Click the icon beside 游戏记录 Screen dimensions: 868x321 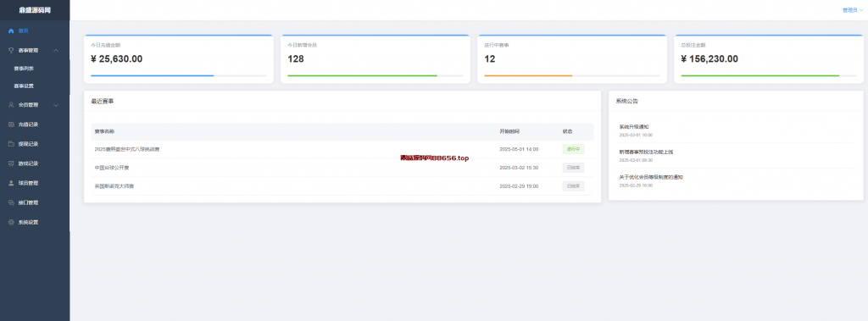pos(11,163)
